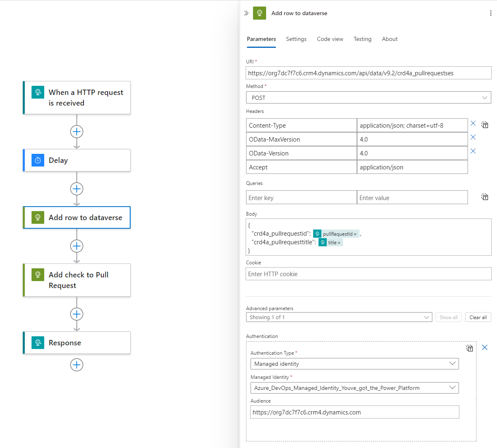Image resolution: width=497 pixels, height=448 pixels.
Task: Switch Queries input to text mode
Action: point(485,197)
